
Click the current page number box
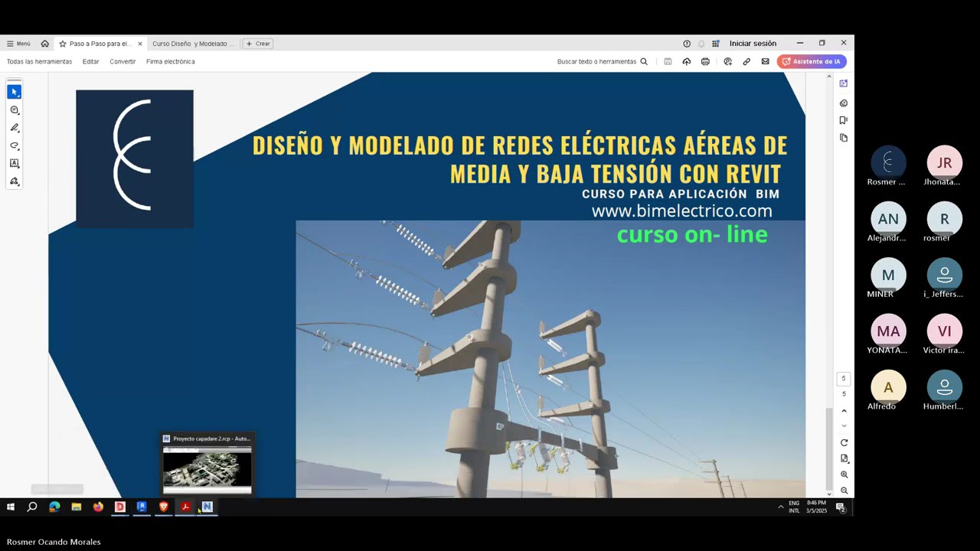[844, 379]
